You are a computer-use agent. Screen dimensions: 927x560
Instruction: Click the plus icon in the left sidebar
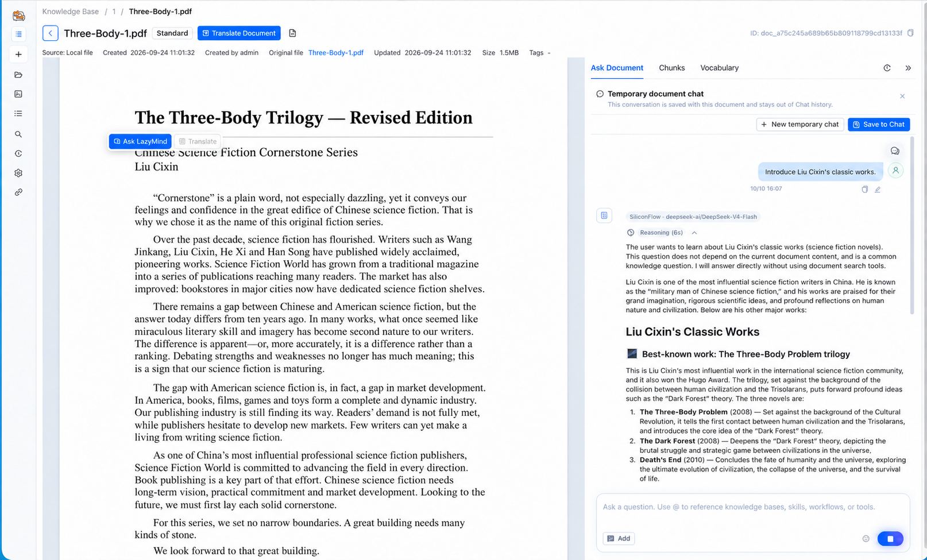click(x=18, y=55)
